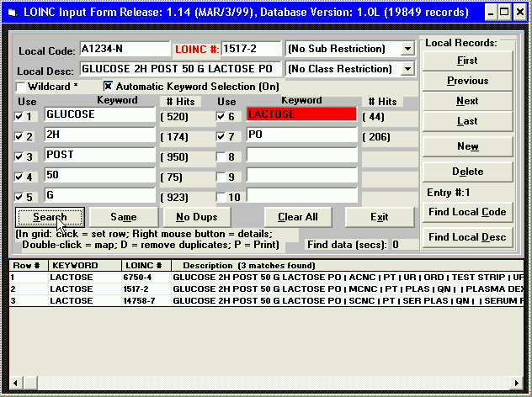
Task: Check the Use box for keyword 9
Action: (x=221, y=177)
